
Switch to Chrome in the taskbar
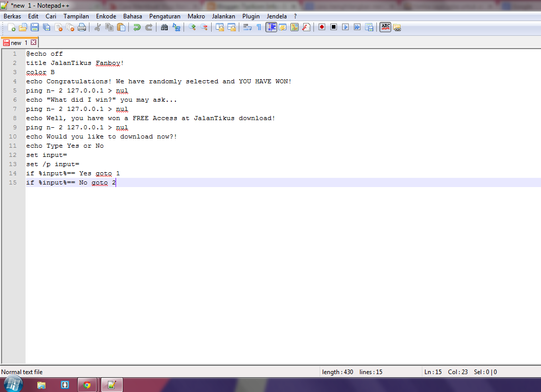(x=87, y=385)
